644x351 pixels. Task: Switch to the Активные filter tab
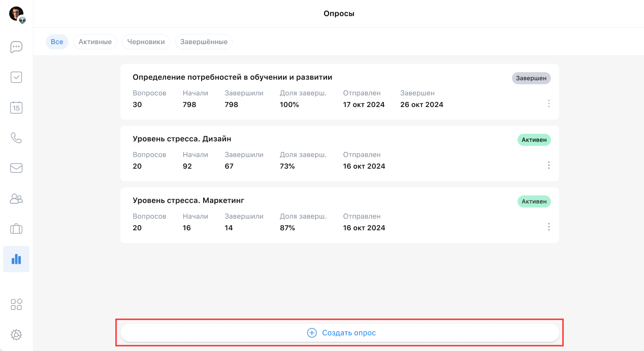click(95, 42)
